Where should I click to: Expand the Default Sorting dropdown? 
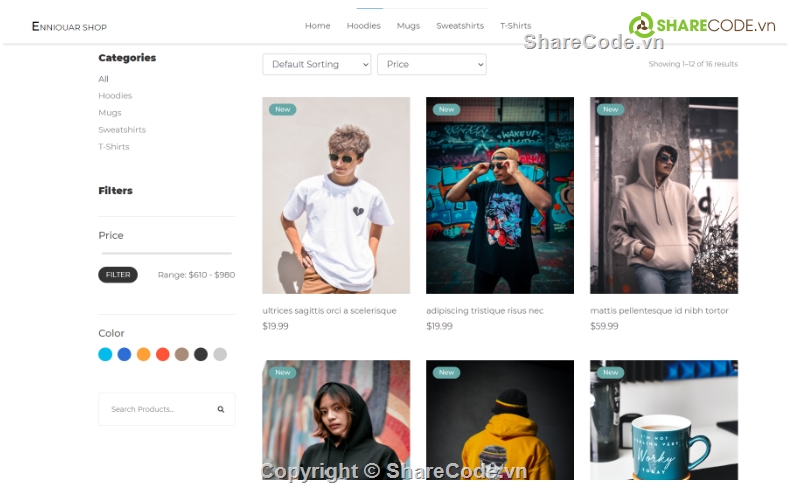click(x=317, y=64)
